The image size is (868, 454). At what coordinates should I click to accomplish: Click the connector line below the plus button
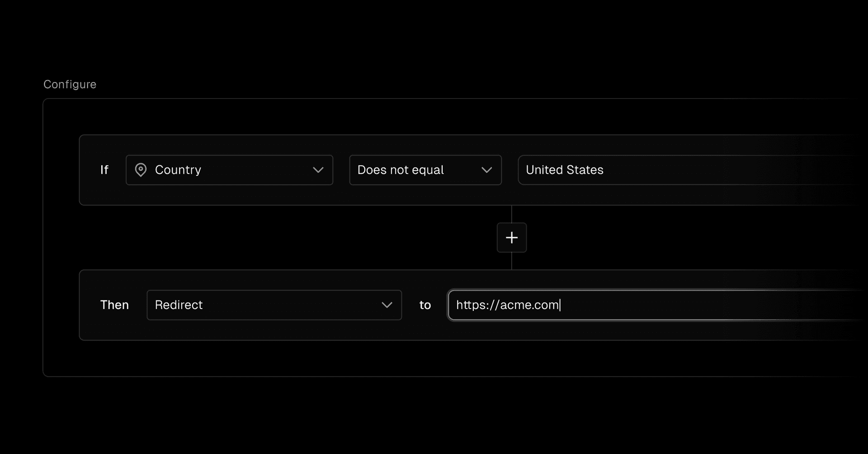512,261
